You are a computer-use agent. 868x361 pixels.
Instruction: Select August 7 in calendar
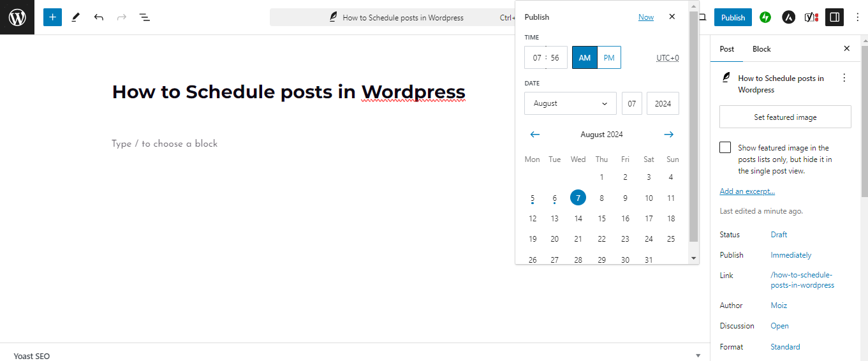578,198
